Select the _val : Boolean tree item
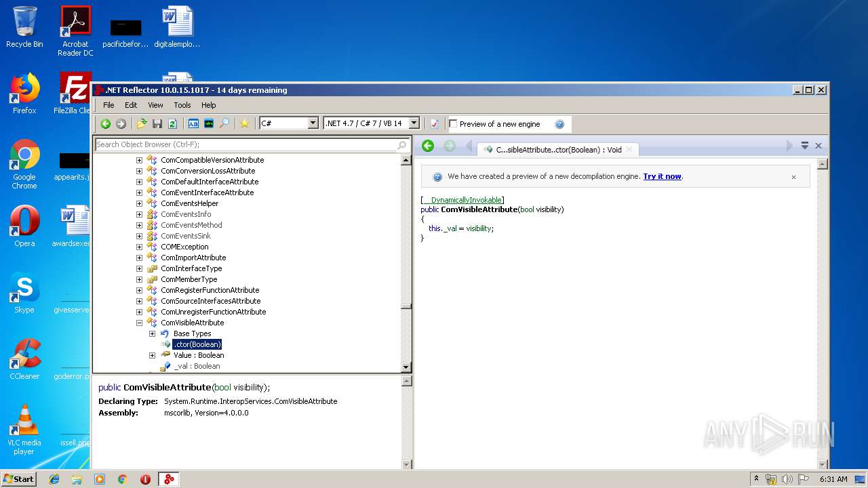This screenshot has height=488, width=868. coord(197,366)
